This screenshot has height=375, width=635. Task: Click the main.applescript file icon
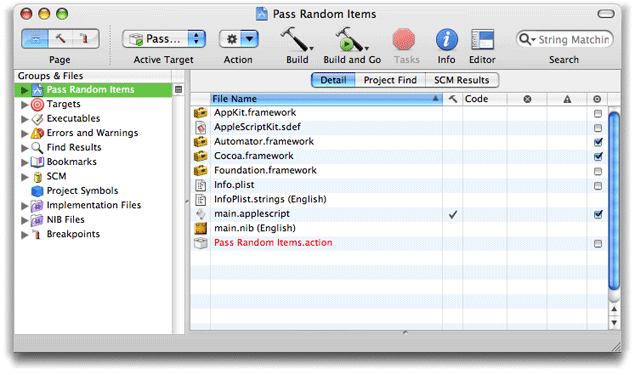pos(200,214)
